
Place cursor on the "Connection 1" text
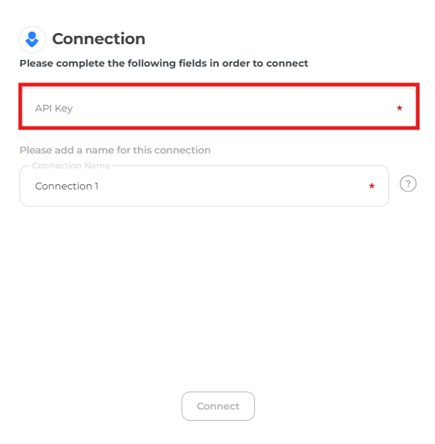[x=67, y=186]
